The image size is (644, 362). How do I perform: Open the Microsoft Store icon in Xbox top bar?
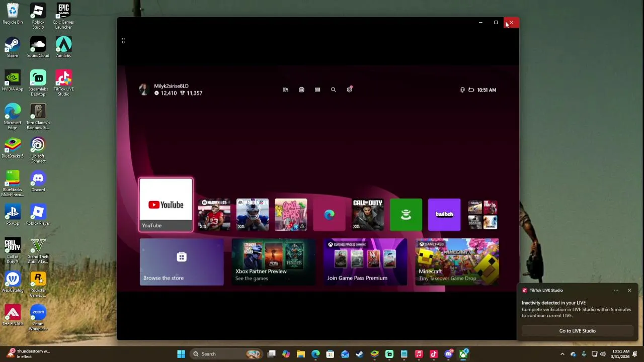tap(301, 89)
